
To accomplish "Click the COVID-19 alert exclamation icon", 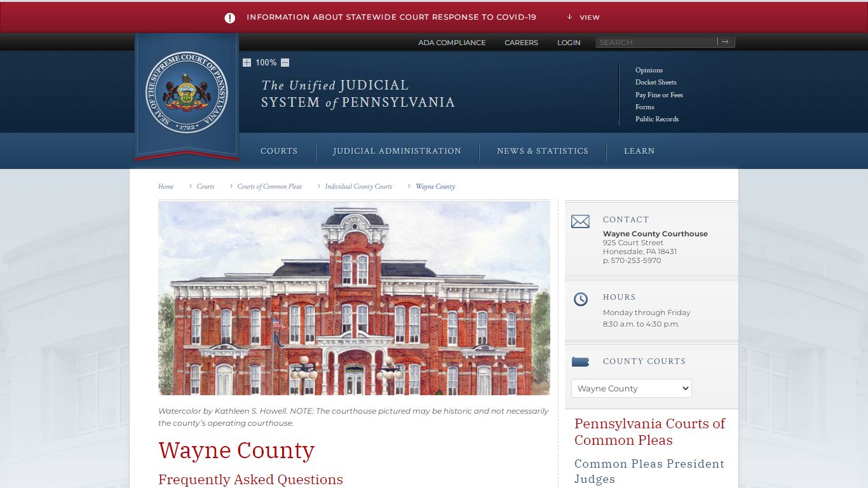I will coord(230,18).
